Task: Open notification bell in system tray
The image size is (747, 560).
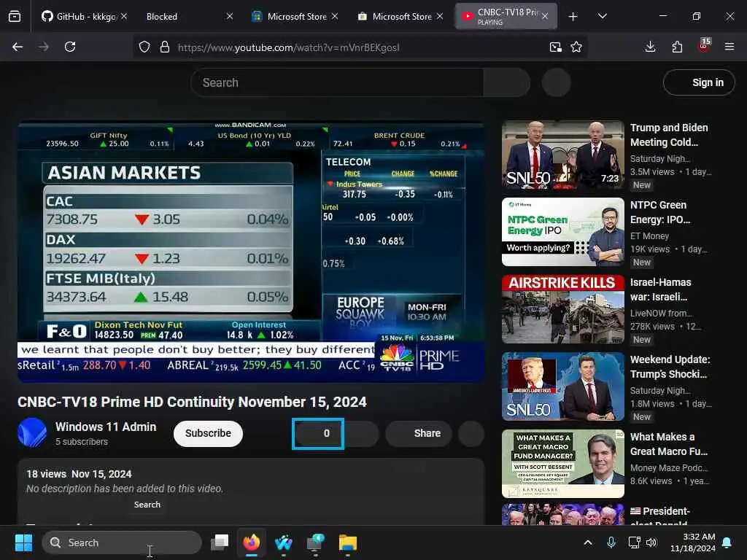Action: coord(727,542)
